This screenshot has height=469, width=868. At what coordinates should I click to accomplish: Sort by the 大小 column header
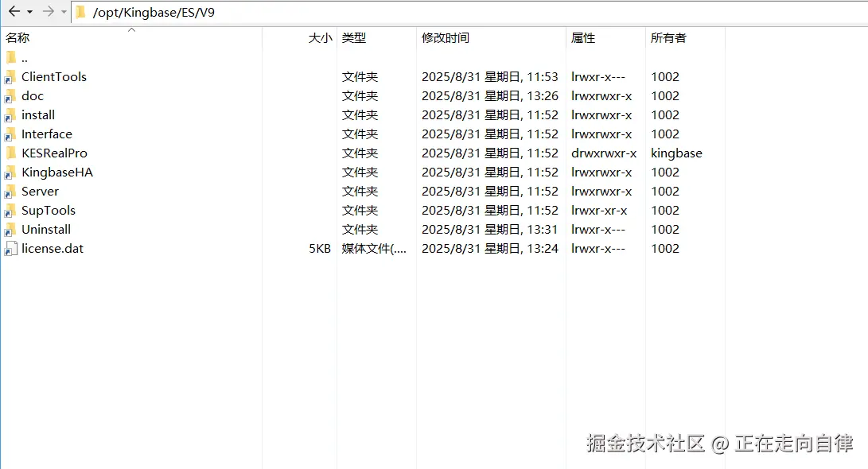[x=320, y=38]
